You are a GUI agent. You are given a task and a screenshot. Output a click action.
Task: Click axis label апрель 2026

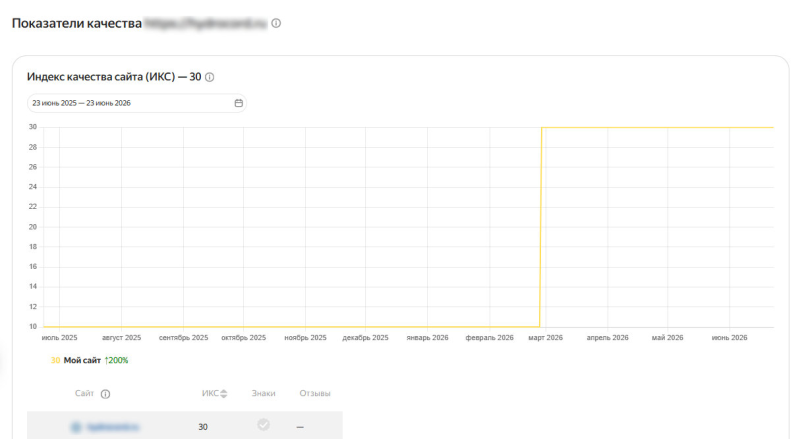(607, 337)
